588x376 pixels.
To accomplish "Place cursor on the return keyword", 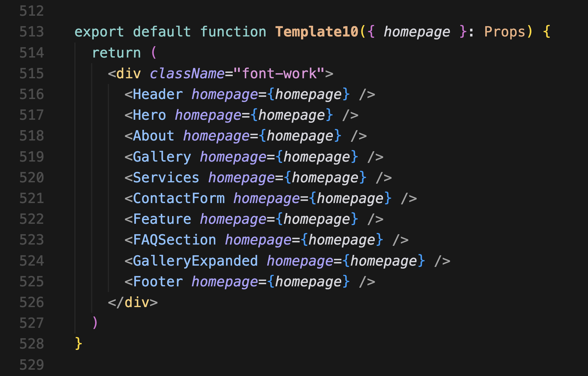I will [116, 53].
